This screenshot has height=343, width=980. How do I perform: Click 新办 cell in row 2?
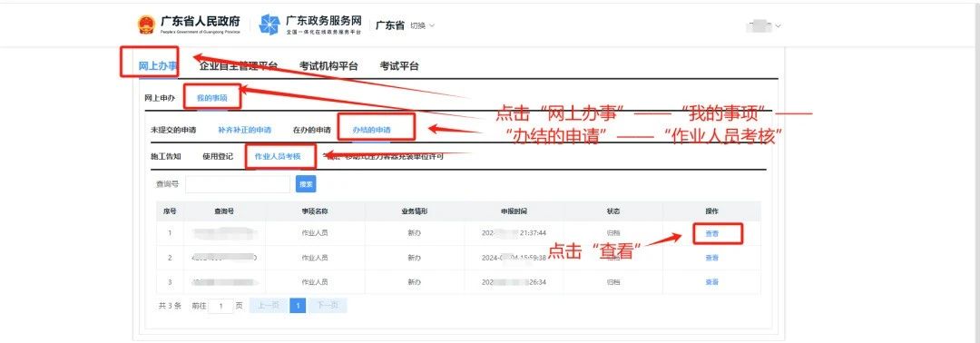[415, 258]
